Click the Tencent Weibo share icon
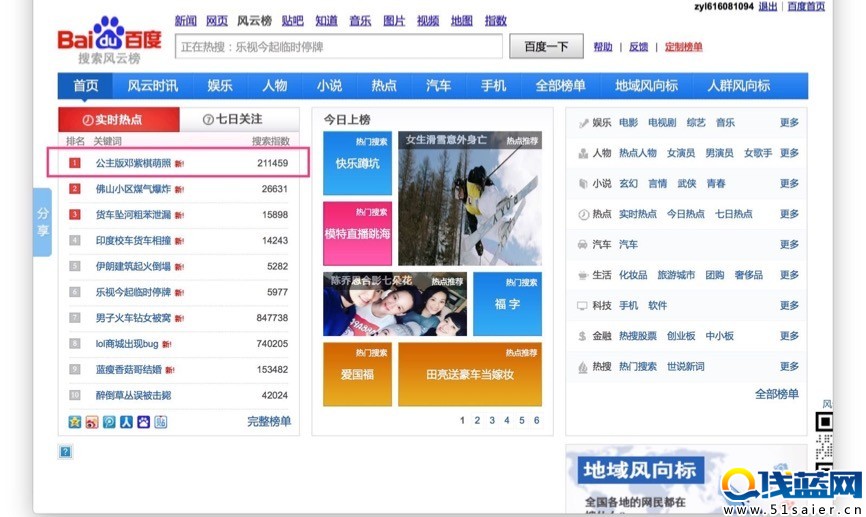The width and height of the screenshot is (866, 517). click(x=109, y=422)
